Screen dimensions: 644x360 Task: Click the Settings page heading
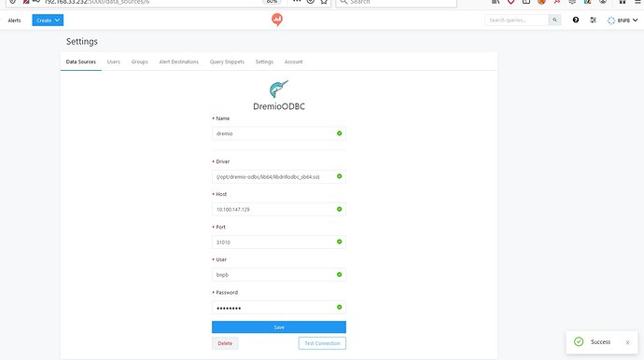click(x=82, y=41)
